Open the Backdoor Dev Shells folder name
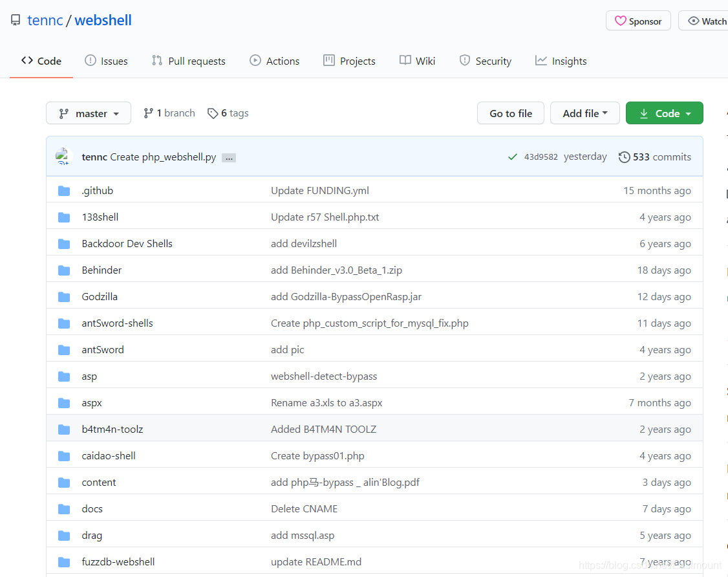This screenshot has height=577, width=728. click(x=127, y=243)
